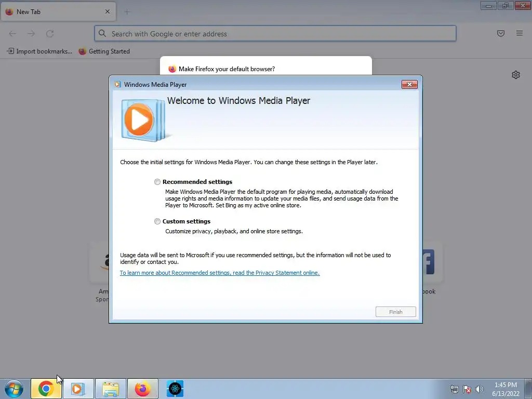Viewport: 532px width, 399px height.
Task: Open Windows Media Player from the taskbar
Action: [x=78, y=389]
